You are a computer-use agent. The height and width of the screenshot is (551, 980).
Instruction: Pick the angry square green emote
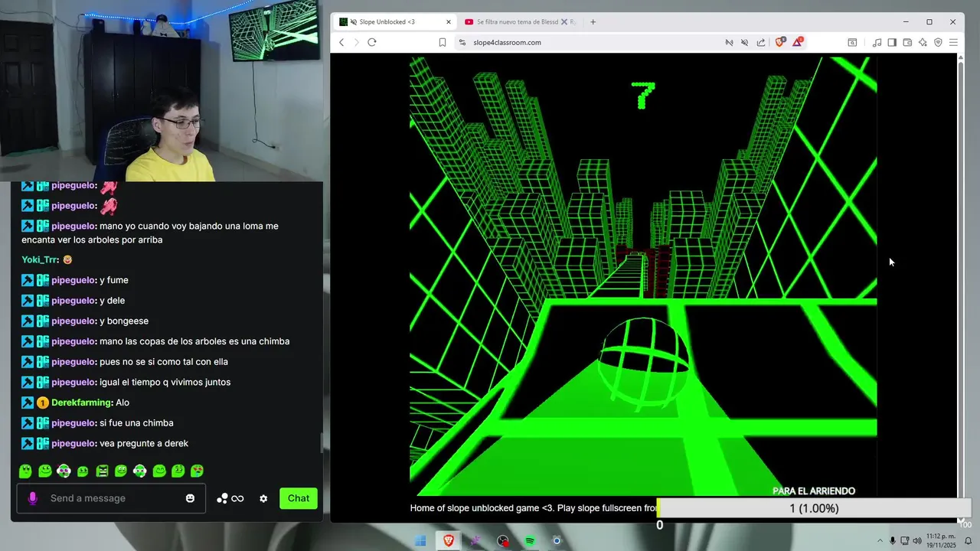102,471
